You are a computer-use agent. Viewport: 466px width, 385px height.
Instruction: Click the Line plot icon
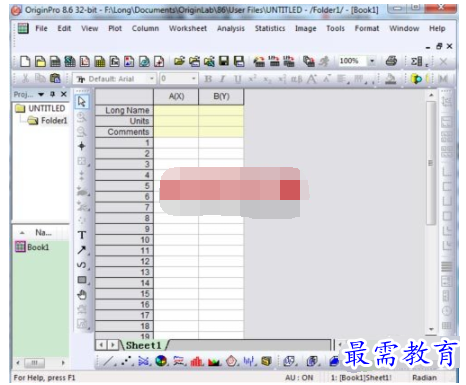click(108, 361)
